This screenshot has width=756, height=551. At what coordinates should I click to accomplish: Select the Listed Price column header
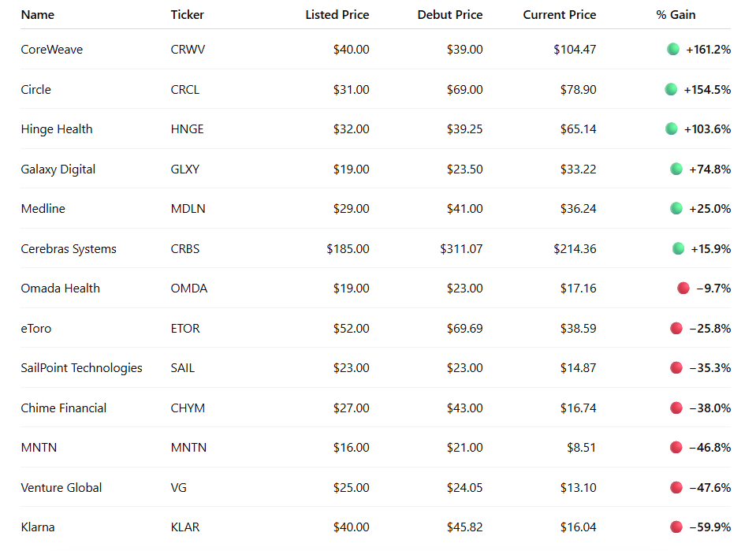pos(337,15)
